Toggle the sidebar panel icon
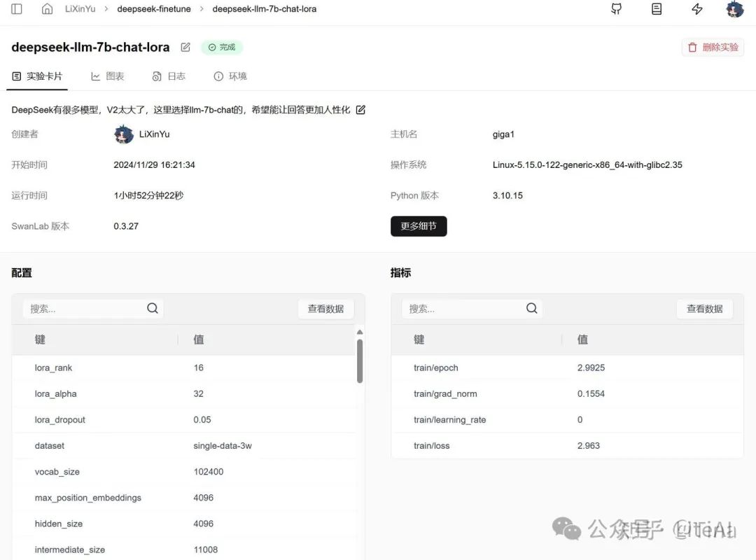 (16, 8)
